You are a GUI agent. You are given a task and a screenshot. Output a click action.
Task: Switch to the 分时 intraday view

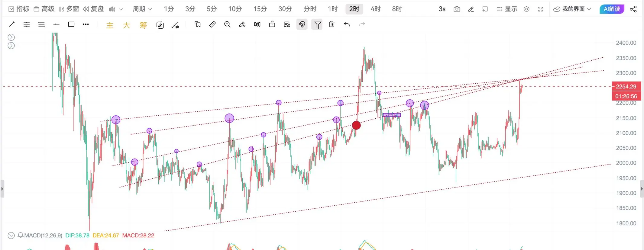[310, 9]
